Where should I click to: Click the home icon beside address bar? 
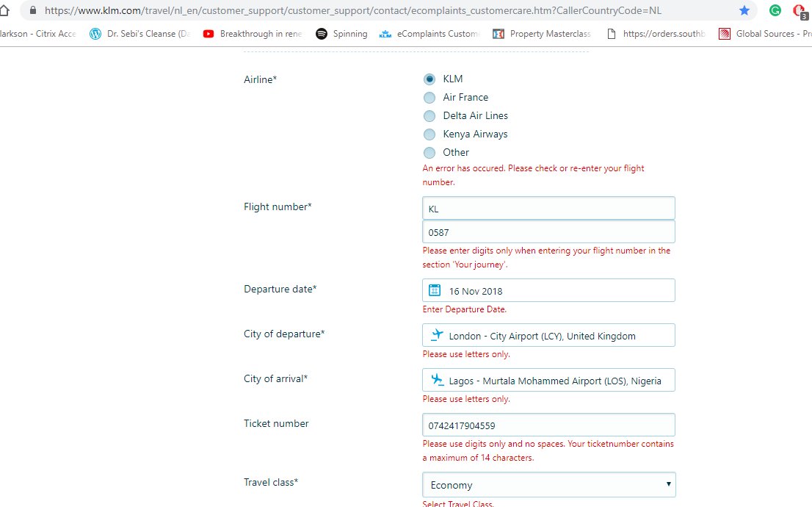(4, 10)
